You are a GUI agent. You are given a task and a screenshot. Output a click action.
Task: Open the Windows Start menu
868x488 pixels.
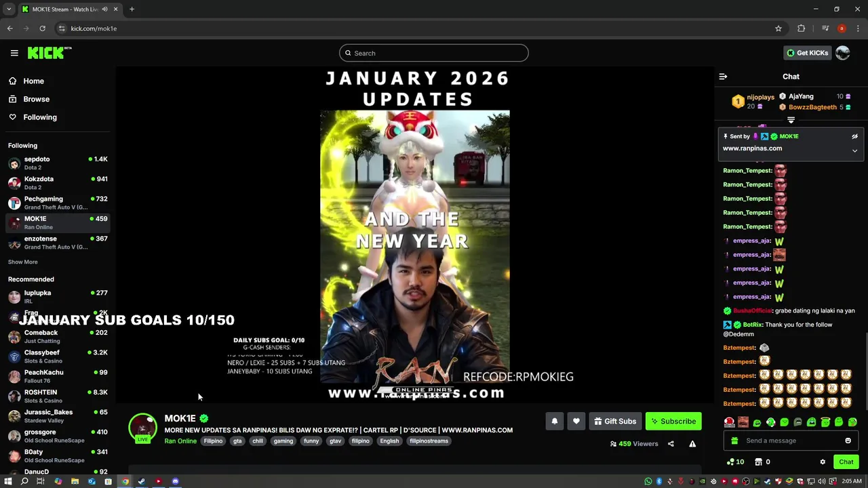[8, 481]
